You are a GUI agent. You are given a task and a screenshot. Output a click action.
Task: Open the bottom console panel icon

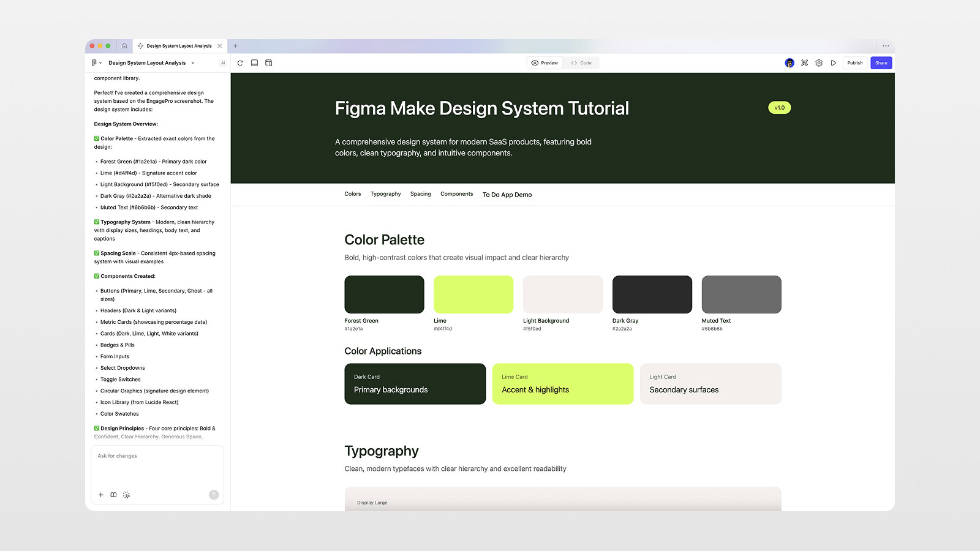point(254,62)
